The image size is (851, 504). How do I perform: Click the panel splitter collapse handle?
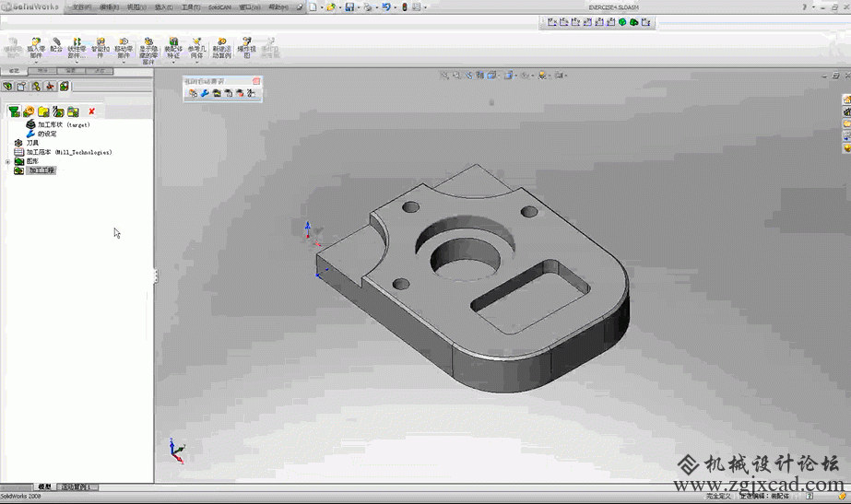156,276
